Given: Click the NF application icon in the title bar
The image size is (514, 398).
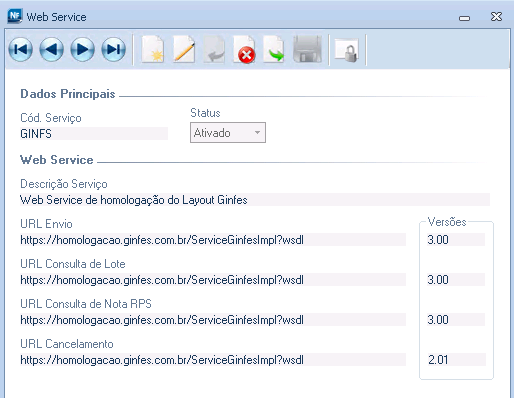Looking at the screenshot, I should pyautogui.click(x=15, y=16).
